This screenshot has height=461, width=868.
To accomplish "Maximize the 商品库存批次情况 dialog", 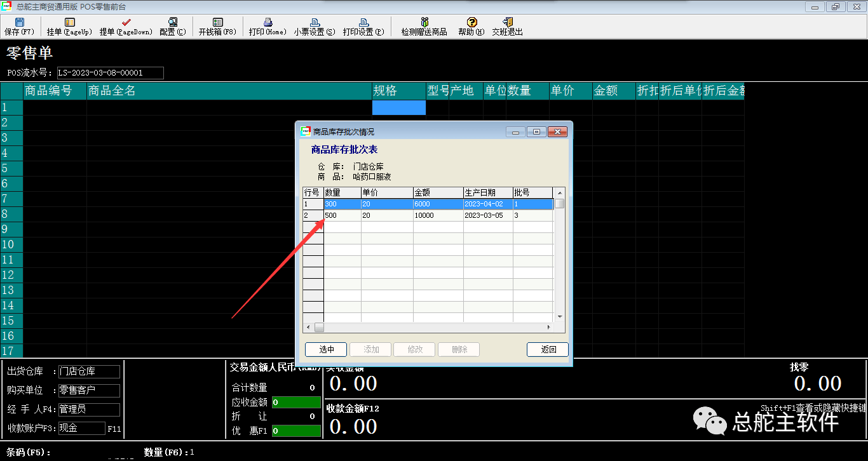I will click(537, 131).
